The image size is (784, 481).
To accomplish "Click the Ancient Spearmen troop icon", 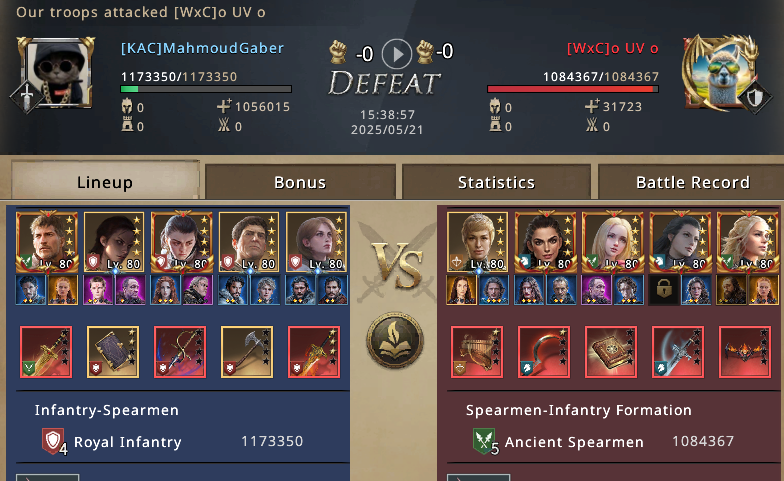I will coord(484,441).
